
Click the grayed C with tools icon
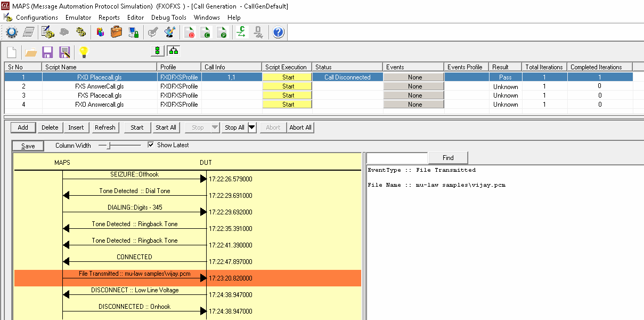click(x=258, y=33)
